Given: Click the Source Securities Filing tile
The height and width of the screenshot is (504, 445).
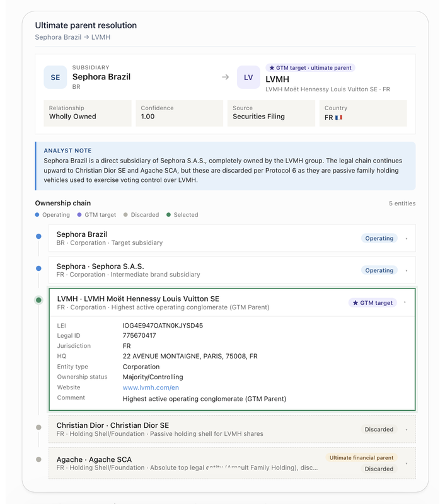Looking at the screenshot, I should [x=271, y=113].
